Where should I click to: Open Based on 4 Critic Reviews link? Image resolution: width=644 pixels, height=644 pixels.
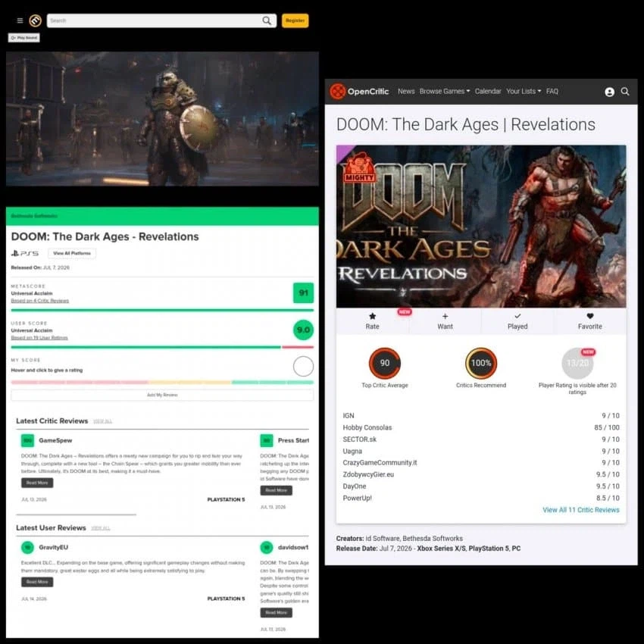pos(40,301)
